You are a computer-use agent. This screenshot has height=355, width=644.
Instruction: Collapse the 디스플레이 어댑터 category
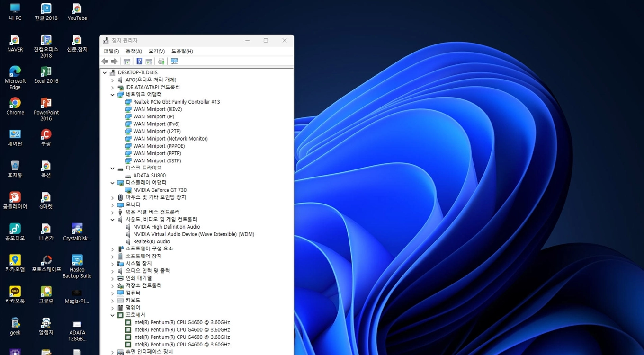click(x=113, y=183)
